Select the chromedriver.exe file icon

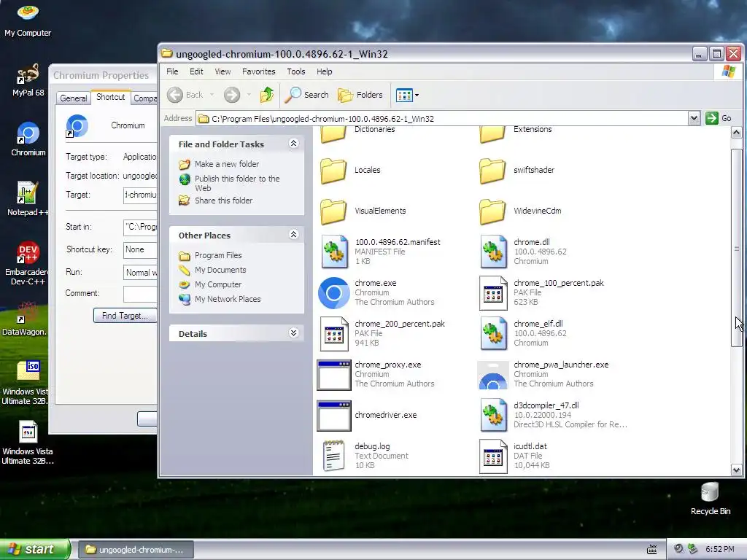(333, 415)
